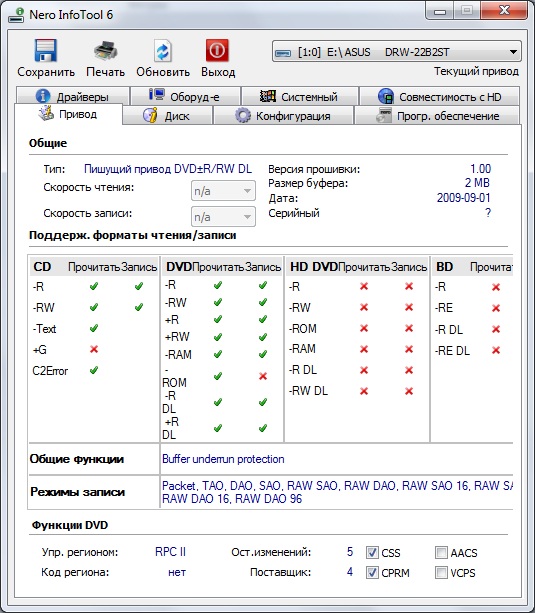Click the Ост.изменений value 5
Viewport: 535px width, 613px height.
350,552
